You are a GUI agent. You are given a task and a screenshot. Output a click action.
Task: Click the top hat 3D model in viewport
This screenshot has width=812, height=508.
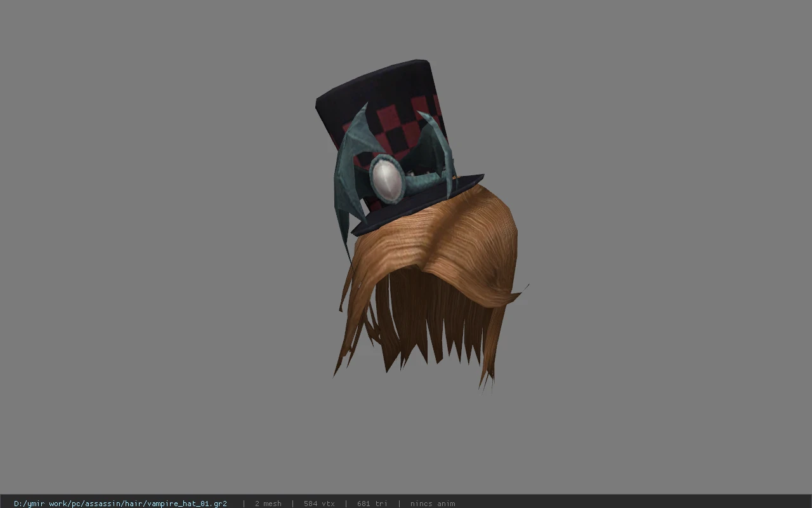[x=398, y=147]
